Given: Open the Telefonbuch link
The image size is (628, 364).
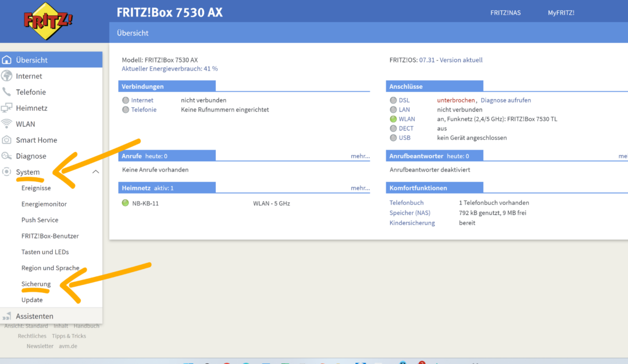Looking at the screenshot, I should tap(407, 203).
